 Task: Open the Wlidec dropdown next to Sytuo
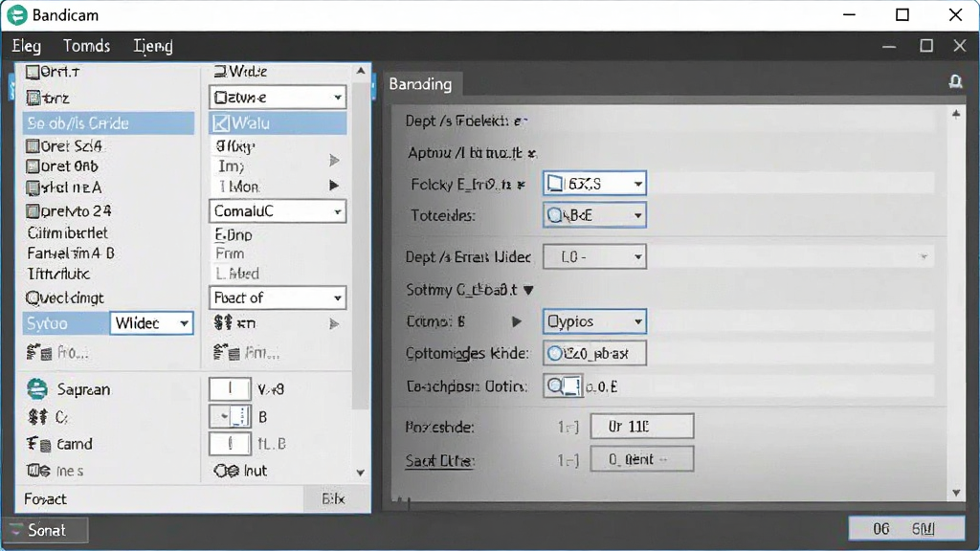[x=151, y=323]
